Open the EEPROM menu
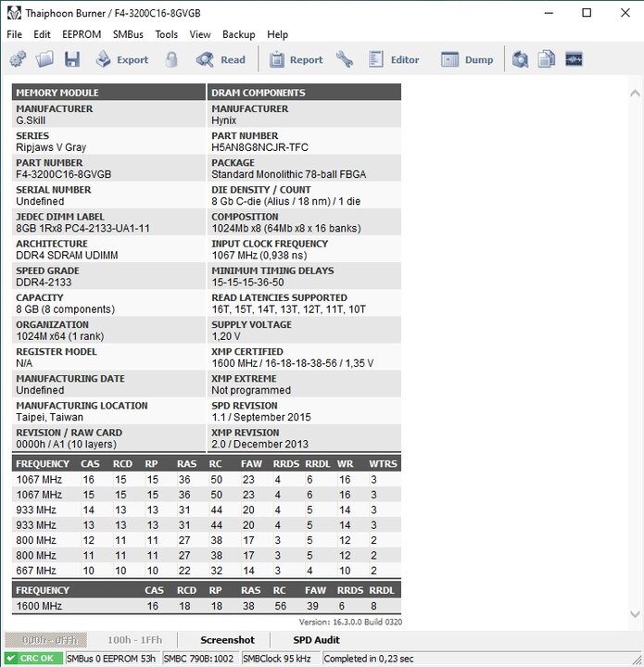The height and width of the screenshot is (667, 644). pyautogui.click(x=82, y=34)
